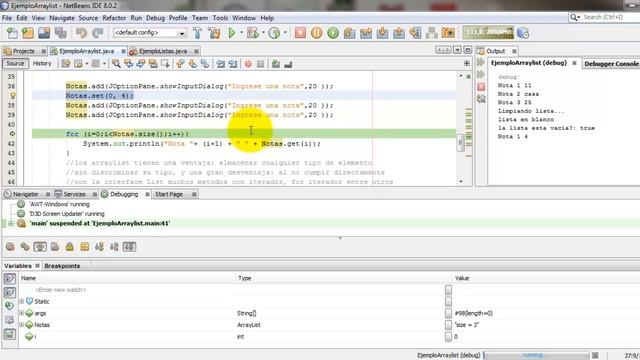Expand the Notas ArrayList variable
The width and height of the screenshot is (640, 360).
[22, 325]
